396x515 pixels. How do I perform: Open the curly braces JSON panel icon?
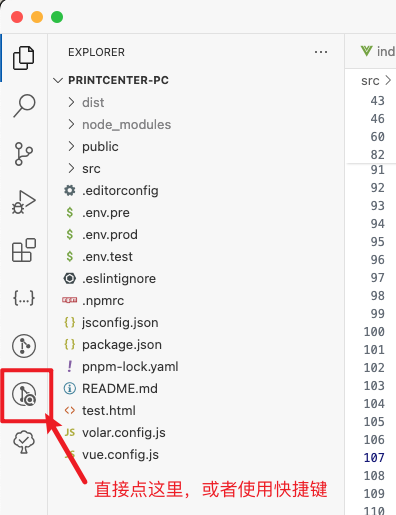tap(24, 298)
